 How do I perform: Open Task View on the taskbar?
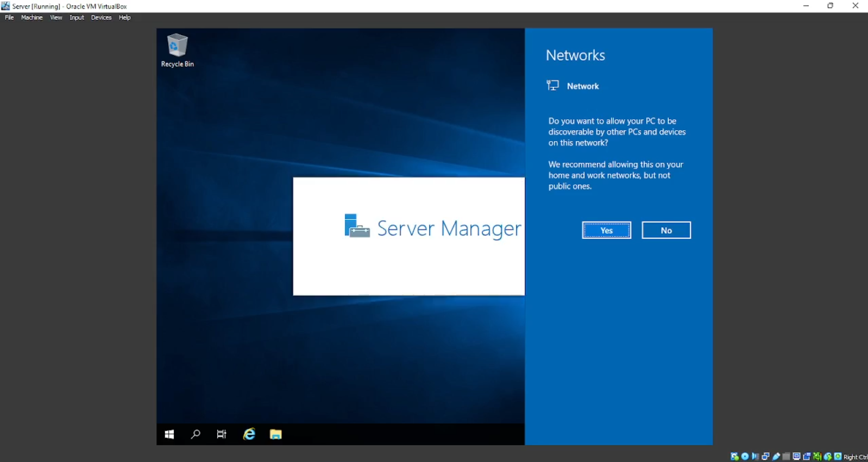click(x=222, y=434)
